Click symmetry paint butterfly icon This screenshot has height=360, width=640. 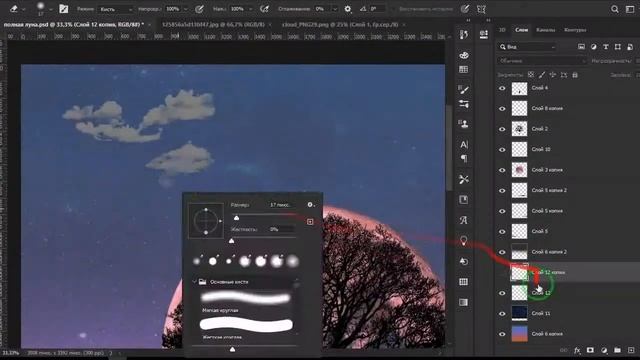coord(481,9)
